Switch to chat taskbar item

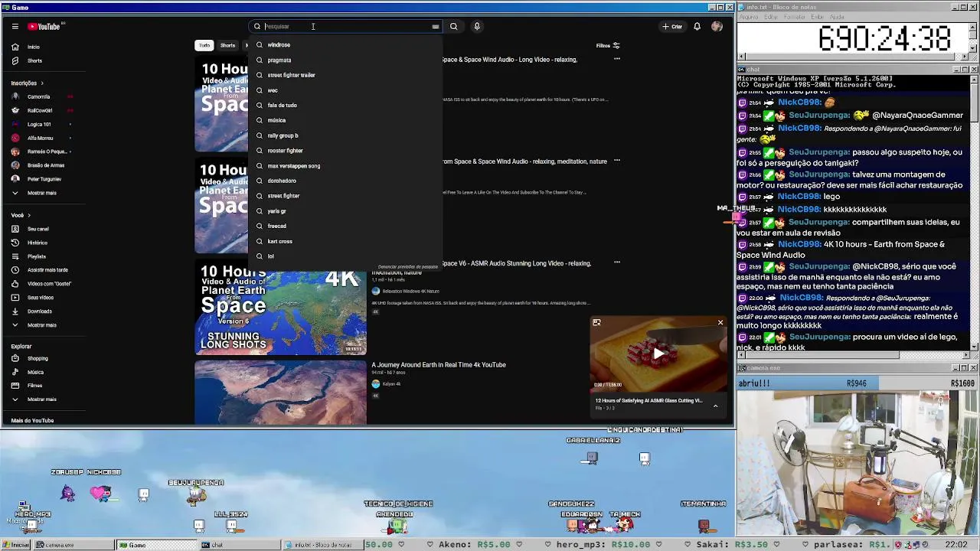[x=238, y=545]
